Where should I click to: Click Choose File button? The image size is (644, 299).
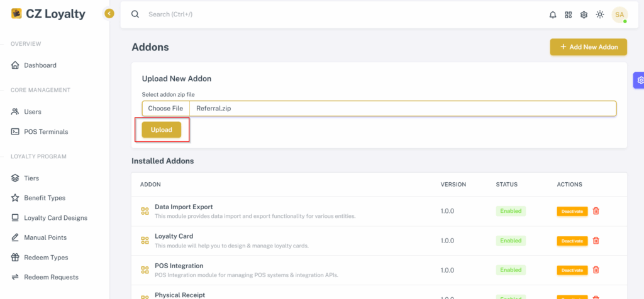point(165,109)
